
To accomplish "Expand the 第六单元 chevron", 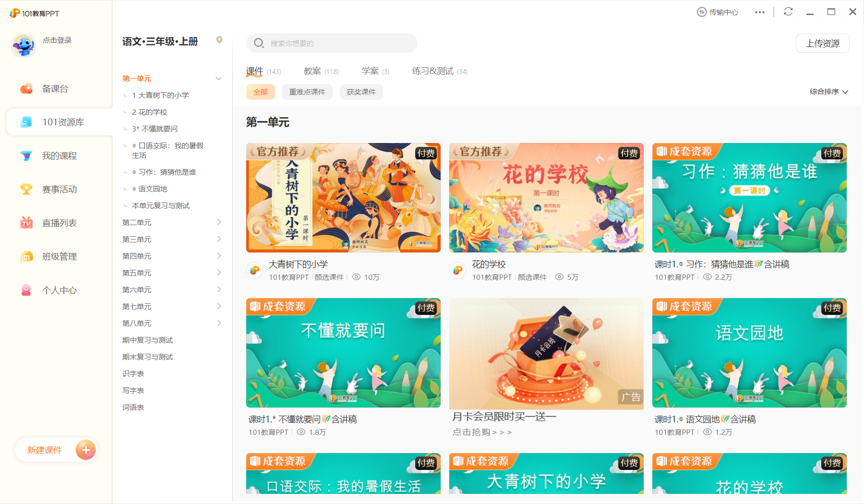I will pyautogui.click(x=219, y=289).
